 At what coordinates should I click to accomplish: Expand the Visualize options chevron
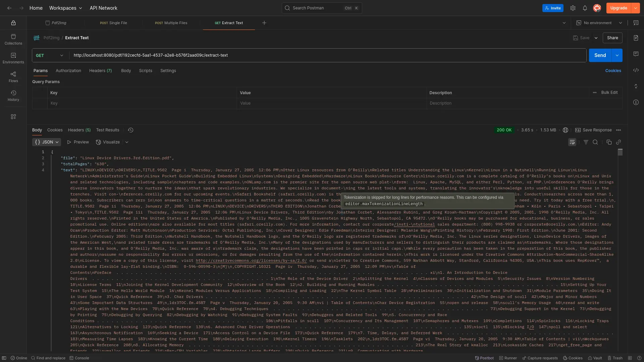127,142
